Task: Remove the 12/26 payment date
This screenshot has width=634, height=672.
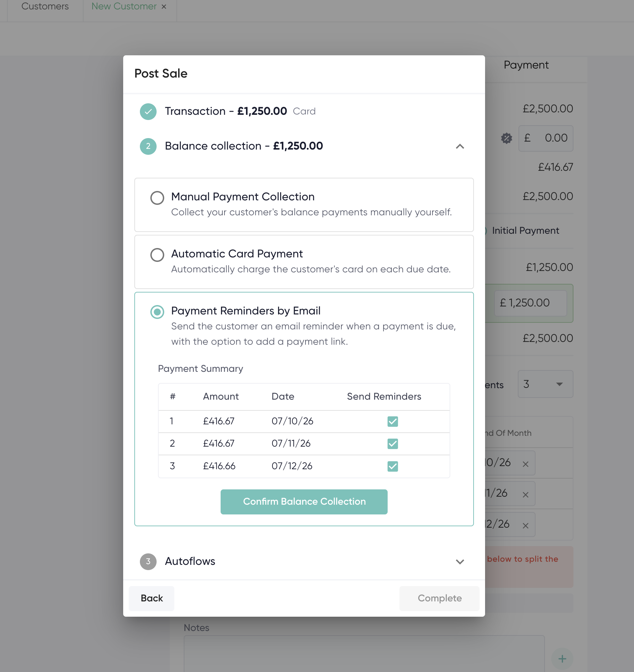Action: point(525,526)
